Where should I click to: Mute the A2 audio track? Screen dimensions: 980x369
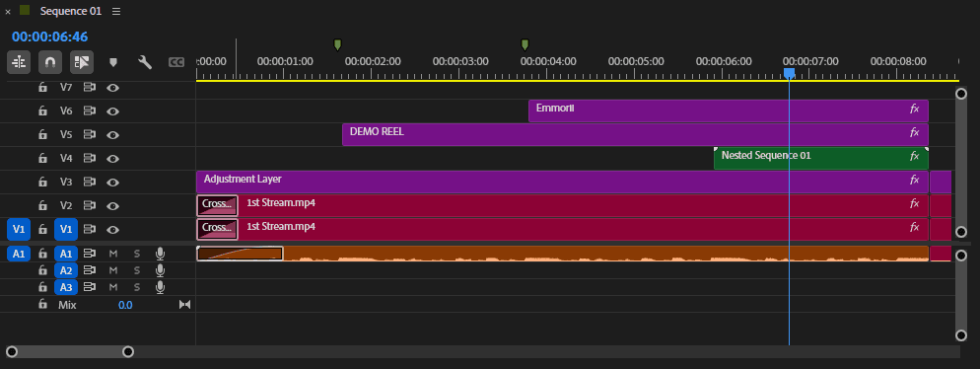(113, 270)
